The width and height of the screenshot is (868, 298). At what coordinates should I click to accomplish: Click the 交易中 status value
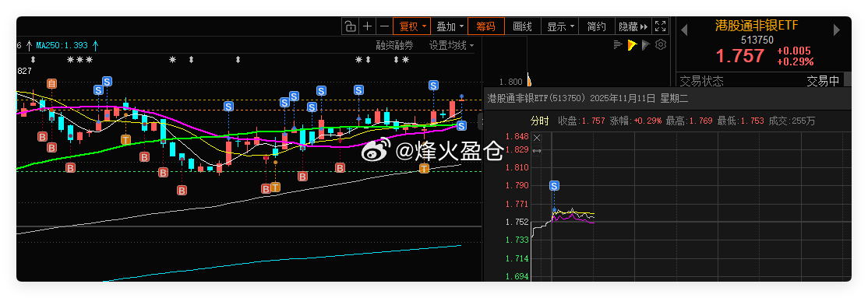coord(823,81)
